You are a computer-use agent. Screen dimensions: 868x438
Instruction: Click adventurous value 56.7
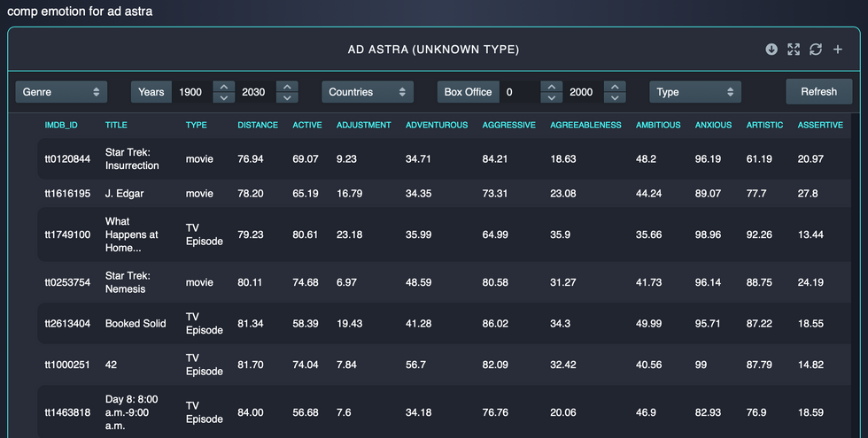[415, 365]
